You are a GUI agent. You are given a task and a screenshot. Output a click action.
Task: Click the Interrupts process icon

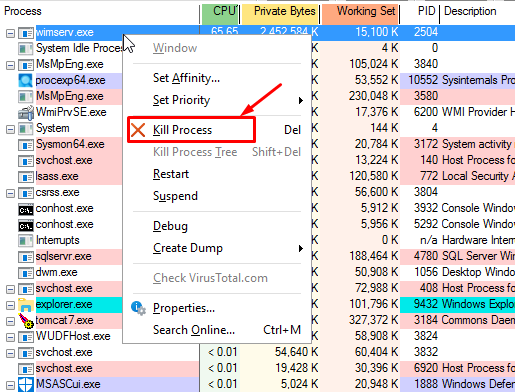26,241
